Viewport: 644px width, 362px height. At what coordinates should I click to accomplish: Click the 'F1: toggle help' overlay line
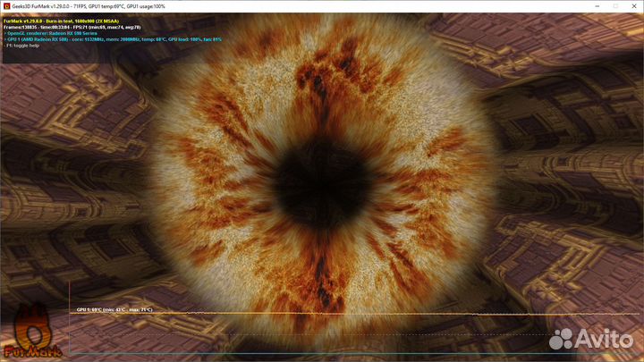[23, 46]
